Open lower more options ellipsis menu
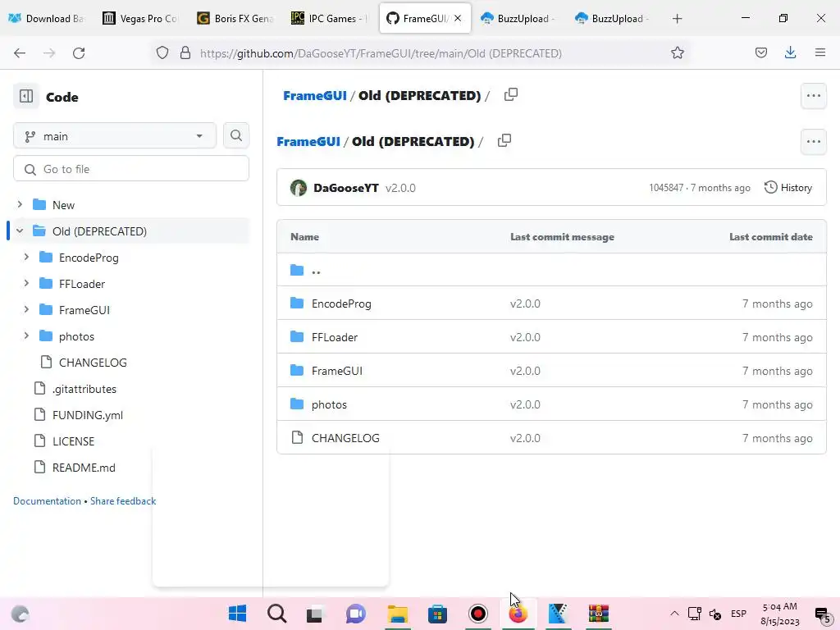Image resolution: width=840 pixels, height=630 pixels. click(x=813, y=142)
